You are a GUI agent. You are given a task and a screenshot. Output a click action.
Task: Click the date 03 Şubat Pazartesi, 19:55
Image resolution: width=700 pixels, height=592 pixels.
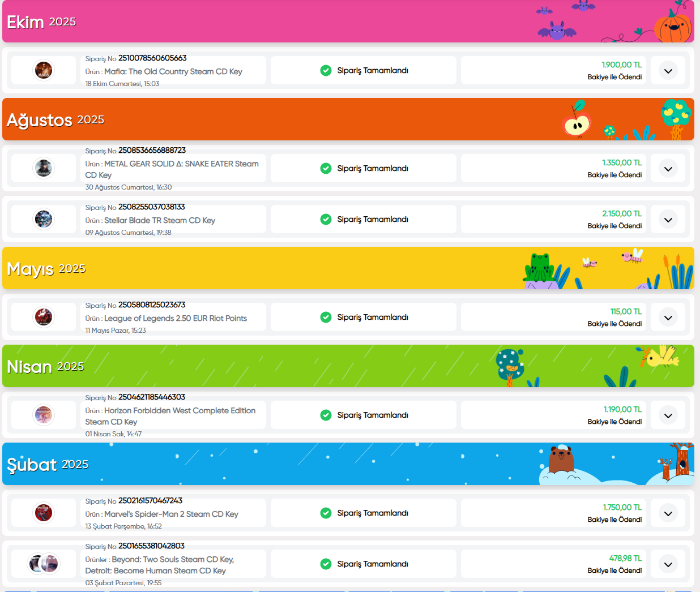click(x=123, y=583)
